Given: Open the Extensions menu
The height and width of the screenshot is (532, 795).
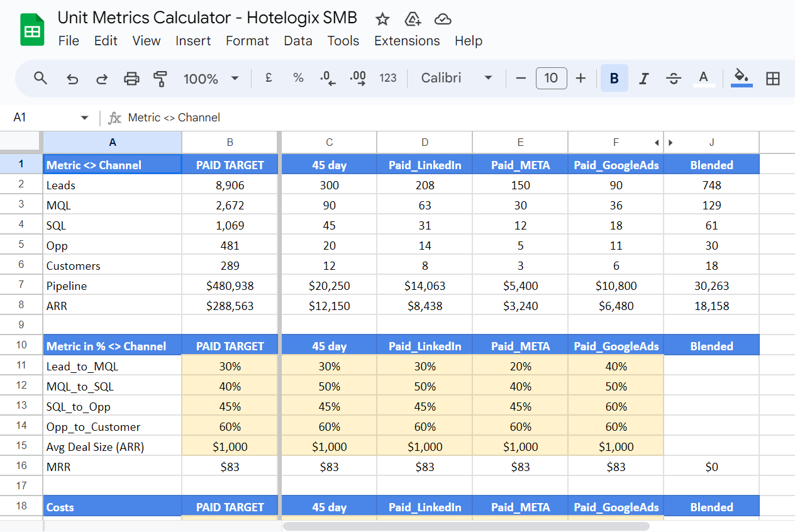Looking at the screenshot, I should click(x=406, y=41).
